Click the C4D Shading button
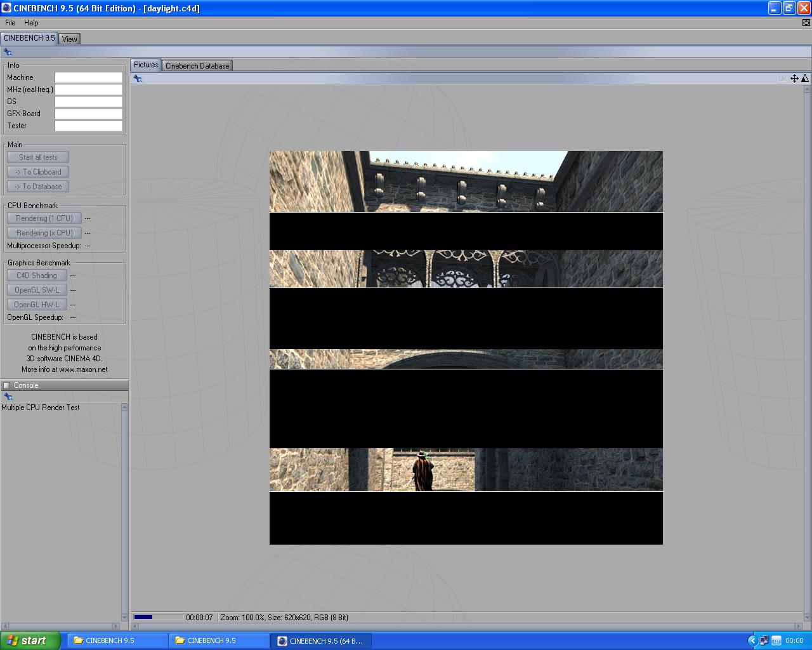The image size is (812, 650). pos(37,275)
